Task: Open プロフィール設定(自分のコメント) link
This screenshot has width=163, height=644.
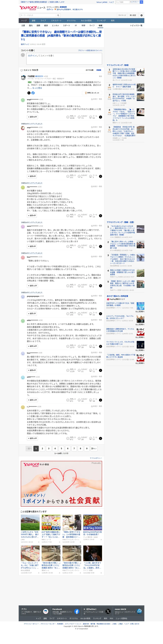Action: coord(90,51)
